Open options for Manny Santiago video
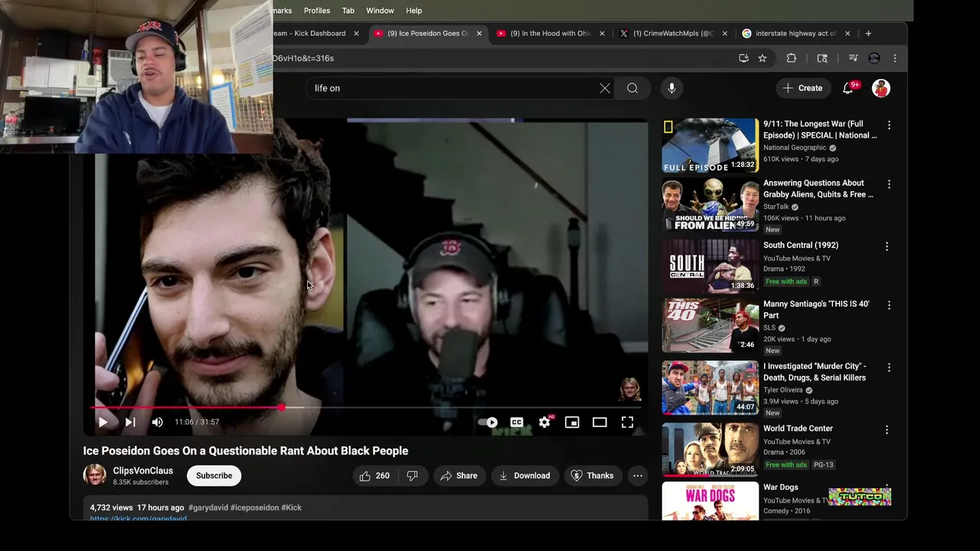The width and height of the screenshot is (980, 551). click(x=889, y=305)
